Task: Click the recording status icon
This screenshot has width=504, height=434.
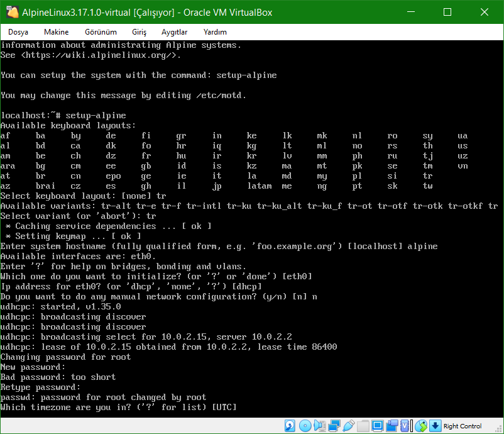Action: click(392, 426)
